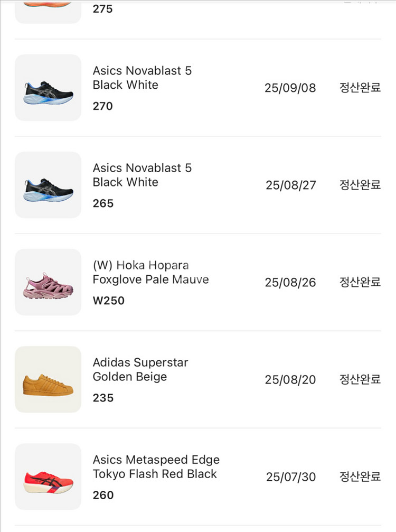Click Novablast 5 title dated 25/08/27
Image resolution: width=396 pixels, height=532 pixels.
point(142,175)
